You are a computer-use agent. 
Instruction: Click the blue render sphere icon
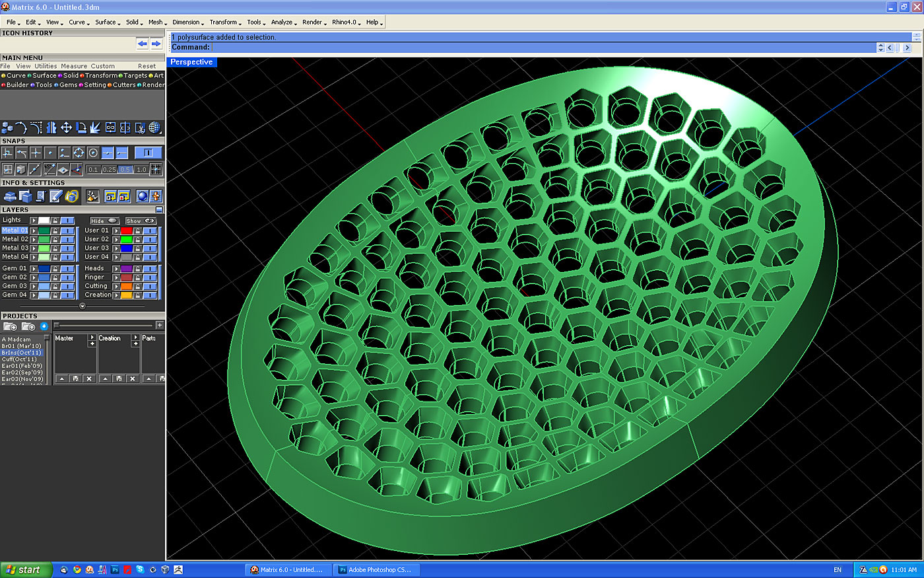[x=141, y=196]
